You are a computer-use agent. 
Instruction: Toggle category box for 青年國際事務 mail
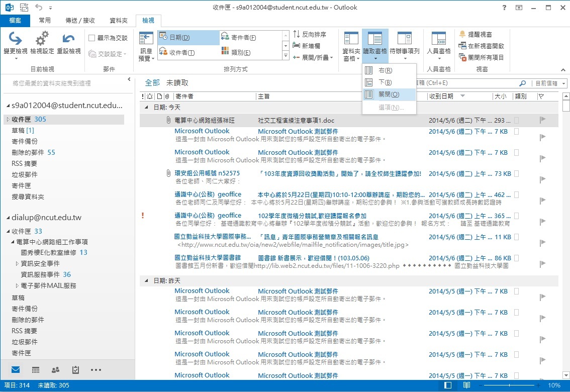[x=517, y=237]
